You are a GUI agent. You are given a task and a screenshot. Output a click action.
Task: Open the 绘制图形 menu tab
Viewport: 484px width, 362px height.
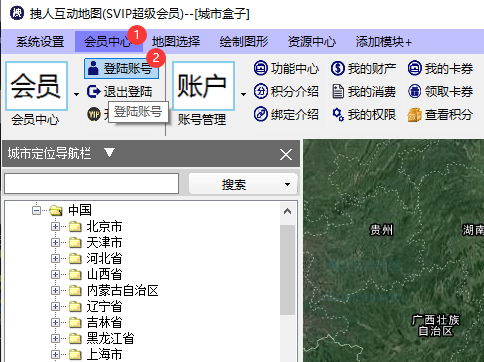[x=244, y=42]
